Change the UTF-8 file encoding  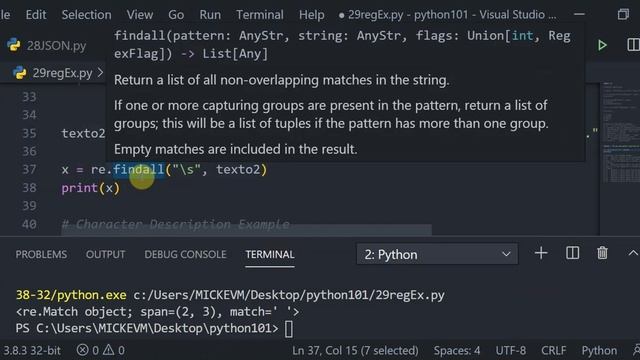tap(511, 350)
